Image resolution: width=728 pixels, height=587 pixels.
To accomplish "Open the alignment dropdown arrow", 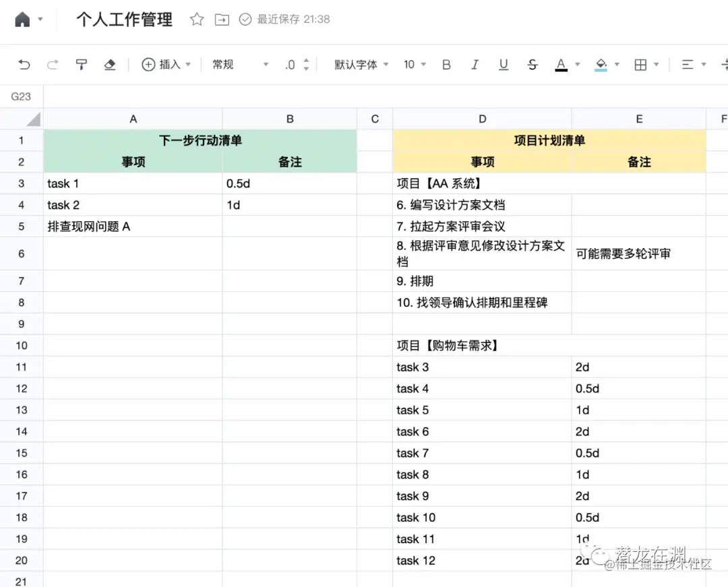I will click(x=704, y=65).
